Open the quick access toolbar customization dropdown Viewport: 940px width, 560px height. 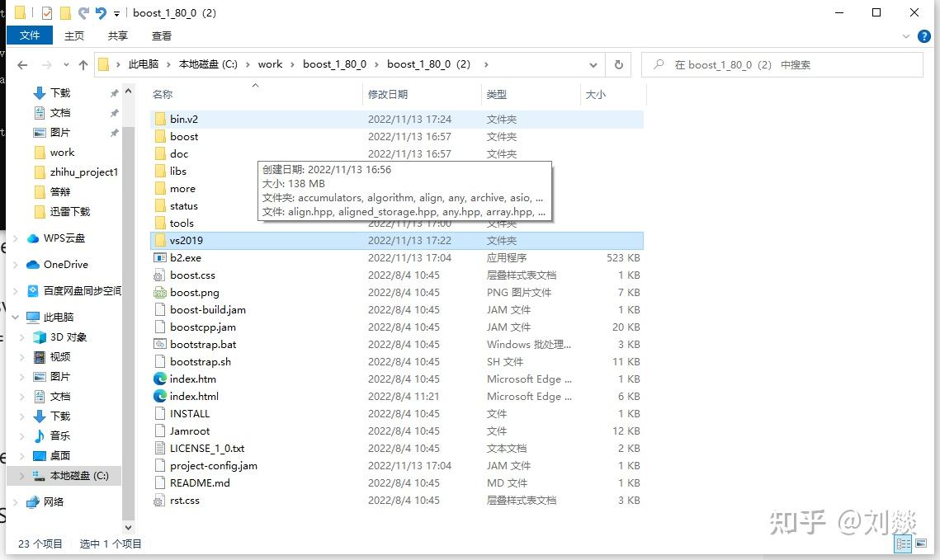coord(116,12)
